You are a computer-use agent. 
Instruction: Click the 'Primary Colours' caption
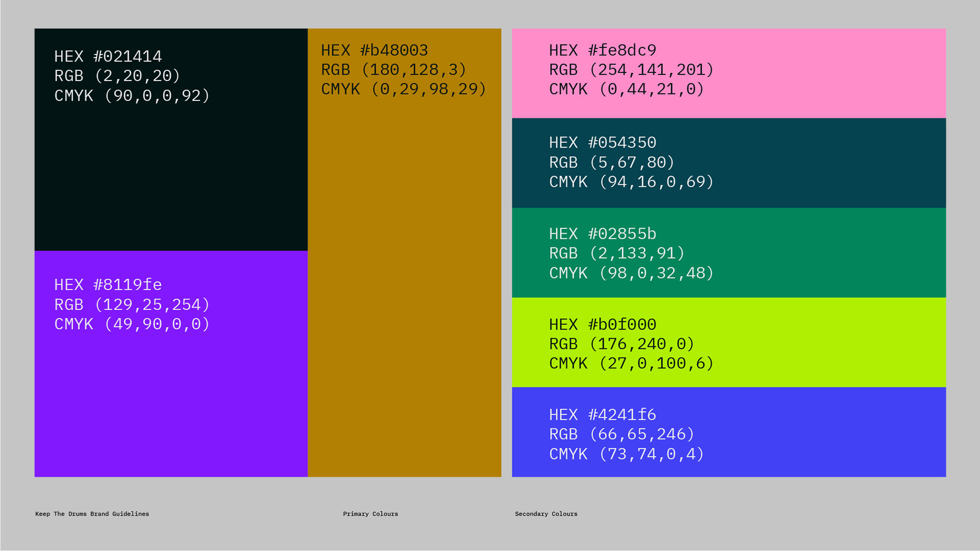tap(371, 514)
